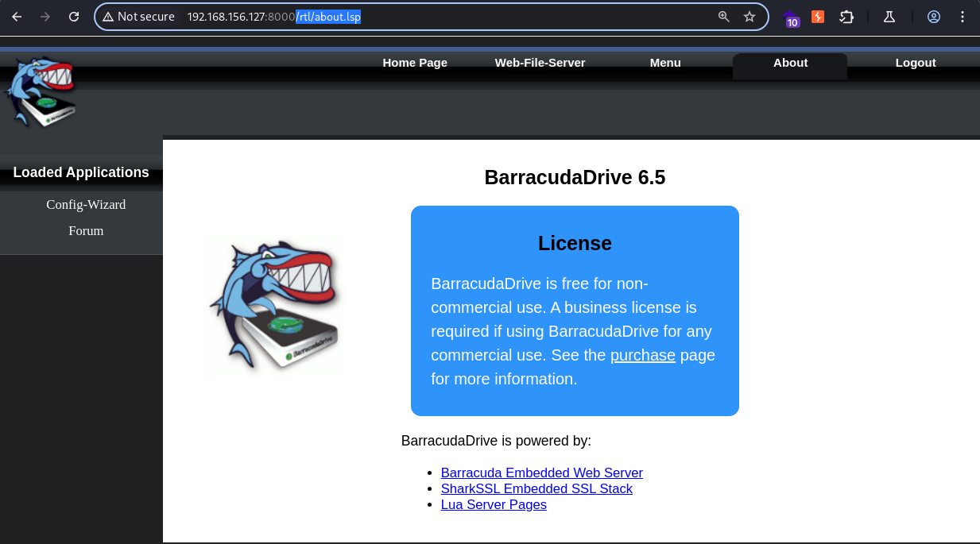Viewport: 980px width, 544px height.
Task: Click Logout in the top navigation
Action: 916,63
